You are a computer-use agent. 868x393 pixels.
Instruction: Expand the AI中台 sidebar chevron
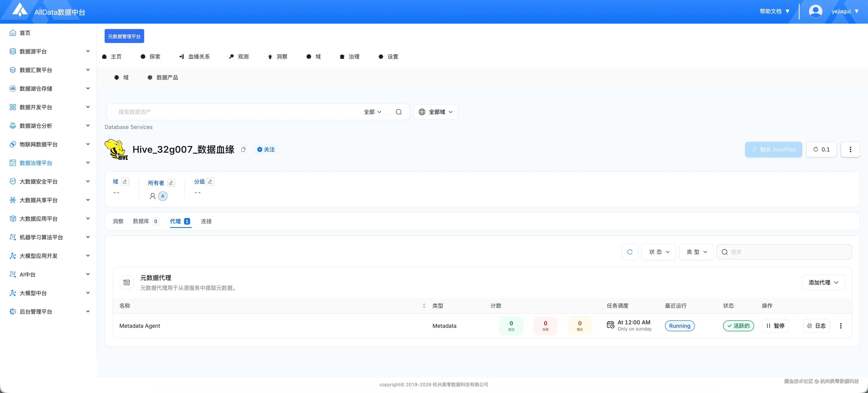[x=88, y=274]
